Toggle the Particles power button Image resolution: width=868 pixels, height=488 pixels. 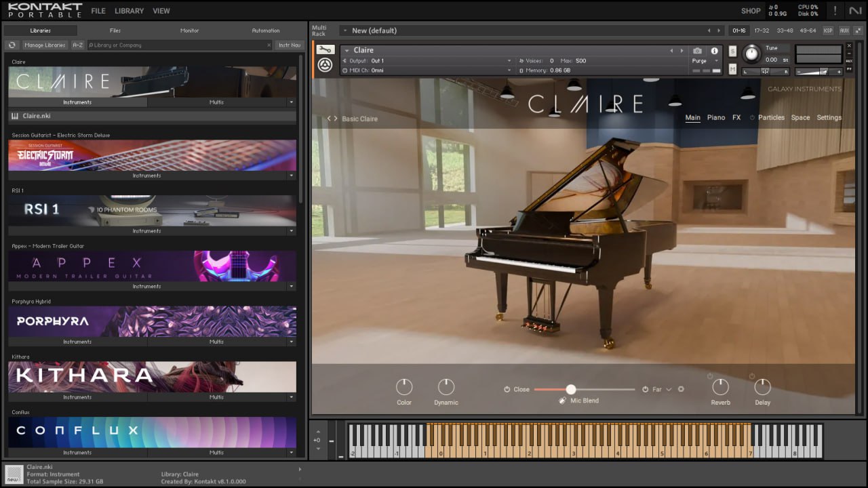coord(752,118)
